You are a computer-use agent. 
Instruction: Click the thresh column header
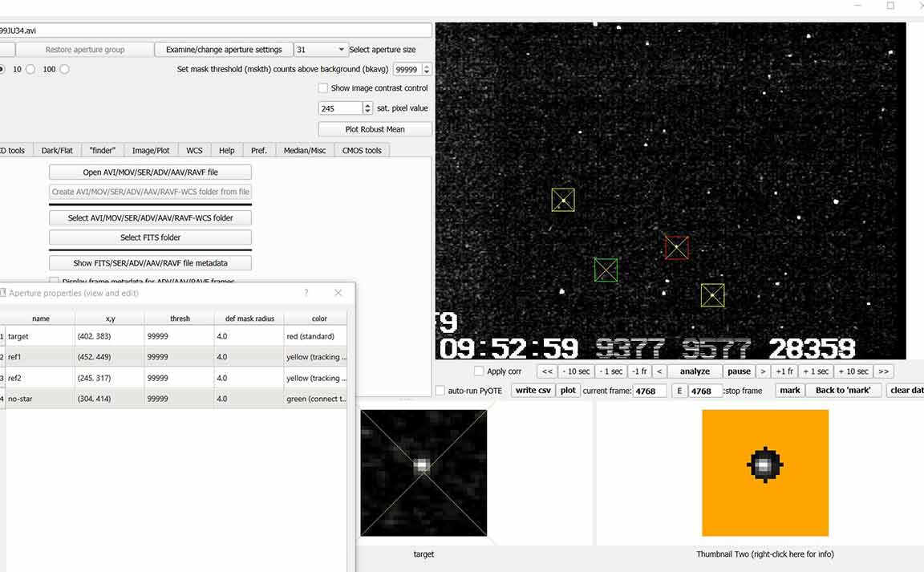click(x=180, y=318)
